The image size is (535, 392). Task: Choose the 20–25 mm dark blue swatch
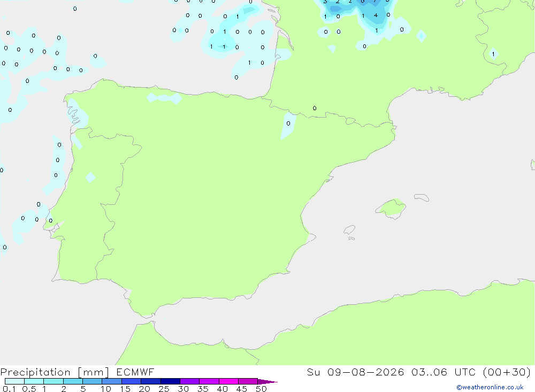[x=151, y=381]
